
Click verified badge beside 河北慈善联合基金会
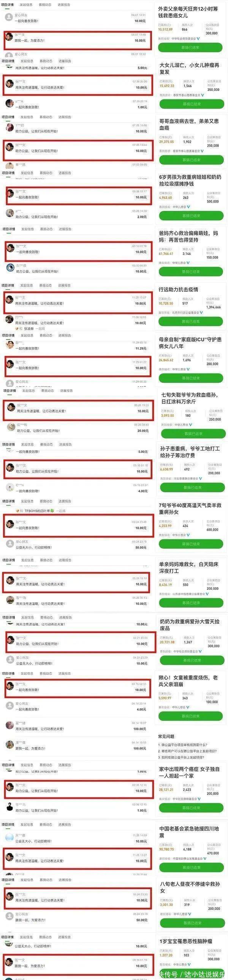coord(200,478)
